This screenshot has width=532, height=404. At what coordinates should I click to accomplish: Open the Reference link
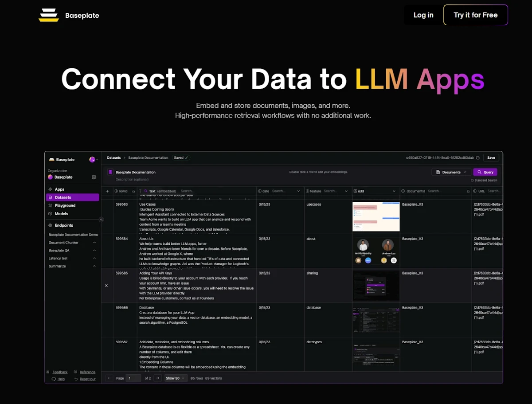point(87,372)
